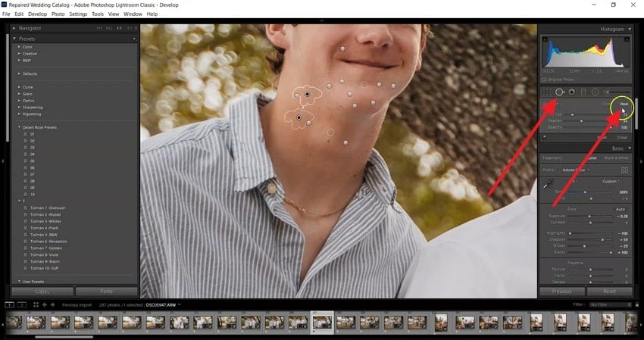
Task: Select the Crop Overlay tool icon
Action: pos(547,92)
